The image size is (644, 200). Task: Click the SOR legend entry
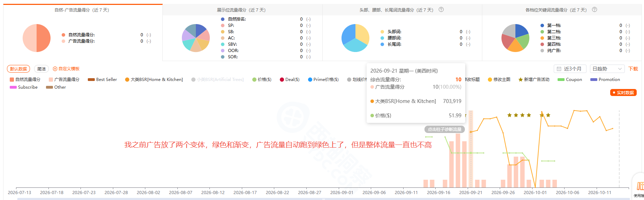(x=230, y=57)
